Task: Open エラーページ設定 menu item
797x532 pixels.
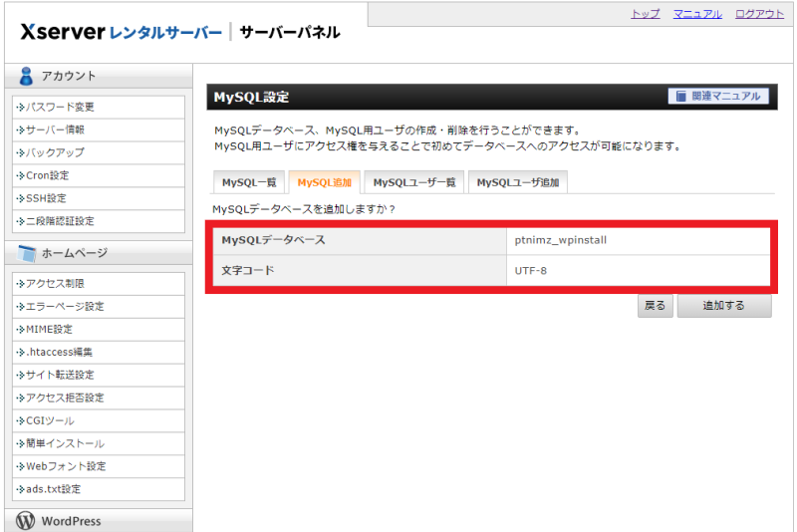Action: tap(99, 307)
